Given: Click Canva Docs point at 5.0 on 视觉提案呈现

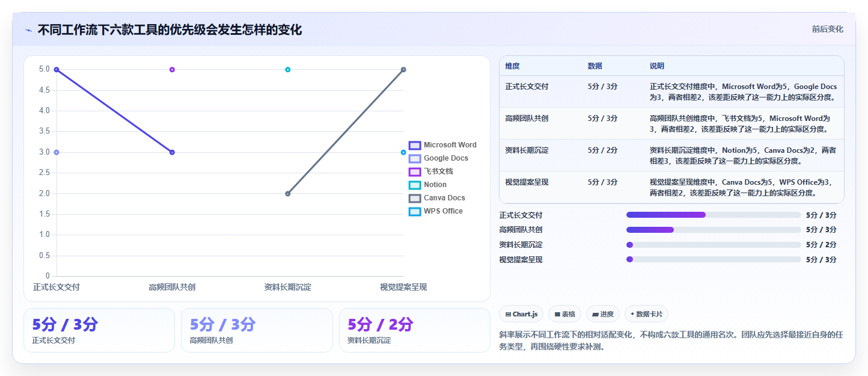Looking at the screenshot, I should tap(403, 70).
